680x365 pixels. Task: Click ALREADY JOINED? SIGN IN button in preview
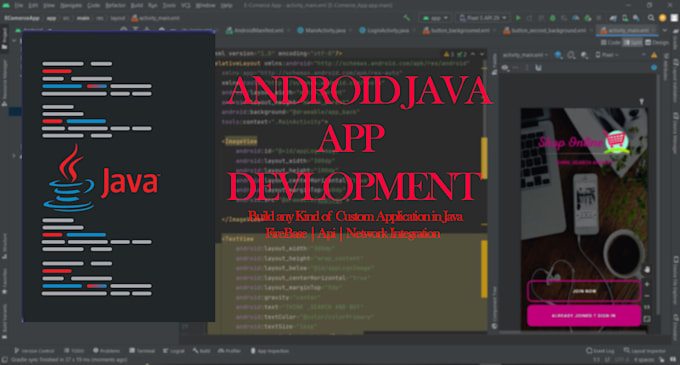pyautogui.click(x=584, y=316)
